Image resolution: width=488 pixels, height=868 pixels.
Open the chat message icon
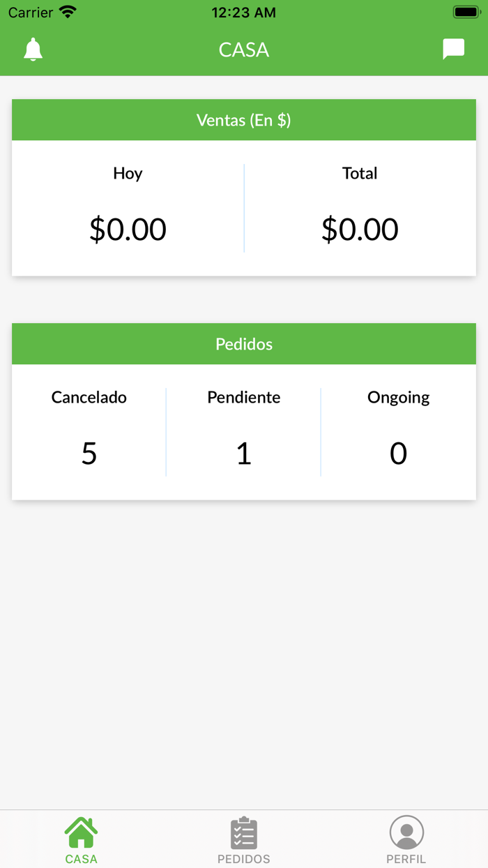click(x=454, y=48)
